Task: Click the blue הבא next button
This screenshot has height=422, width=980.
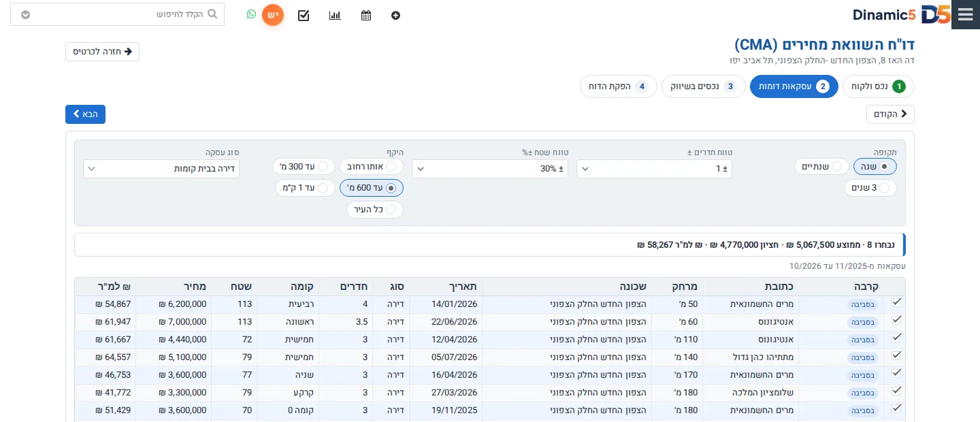Action: point(85,114)
